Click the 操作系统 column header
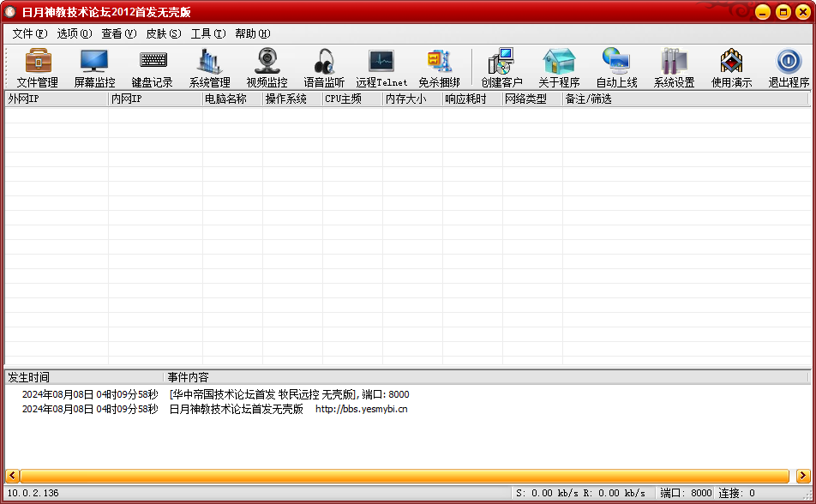 (291, 99)
